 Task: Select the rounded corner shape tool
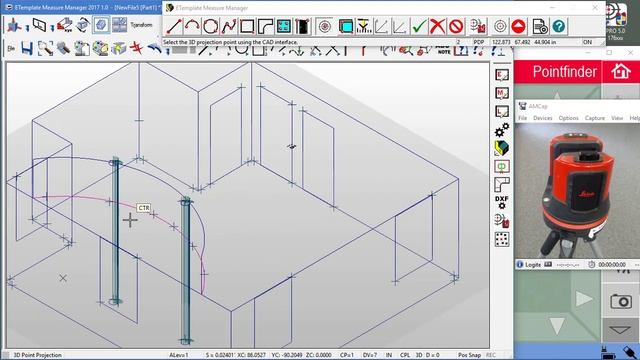[x=265, y=27]
